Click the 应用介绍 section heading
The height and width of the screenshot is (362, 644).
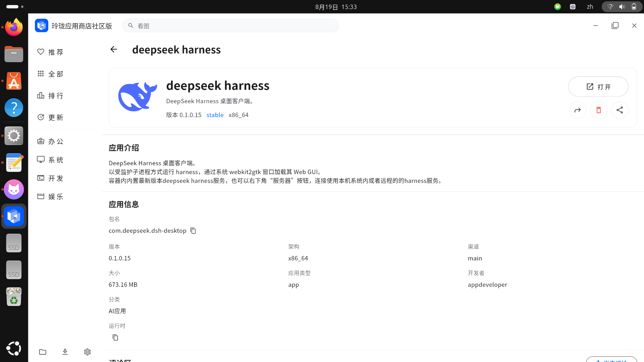coord(124,148)
